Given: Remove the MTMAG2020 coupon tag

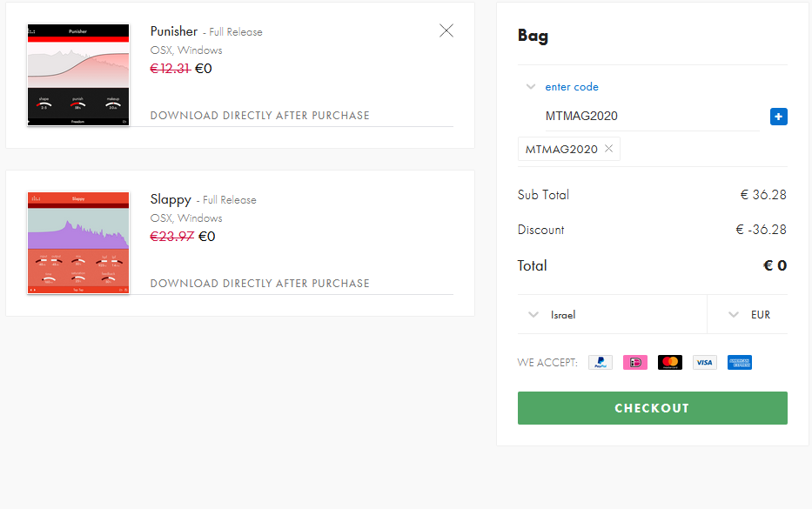Looking at the screenshot, I should (609, 149).
